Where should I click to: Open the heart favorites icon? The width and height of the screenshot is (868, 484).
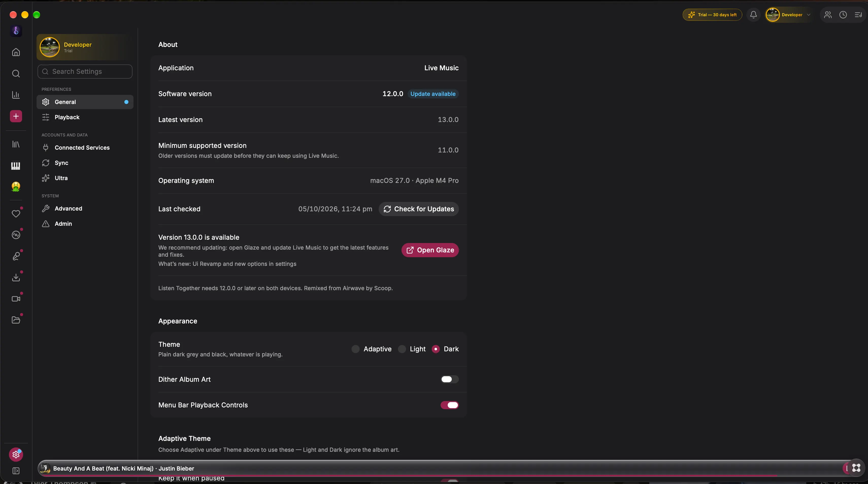16,214
